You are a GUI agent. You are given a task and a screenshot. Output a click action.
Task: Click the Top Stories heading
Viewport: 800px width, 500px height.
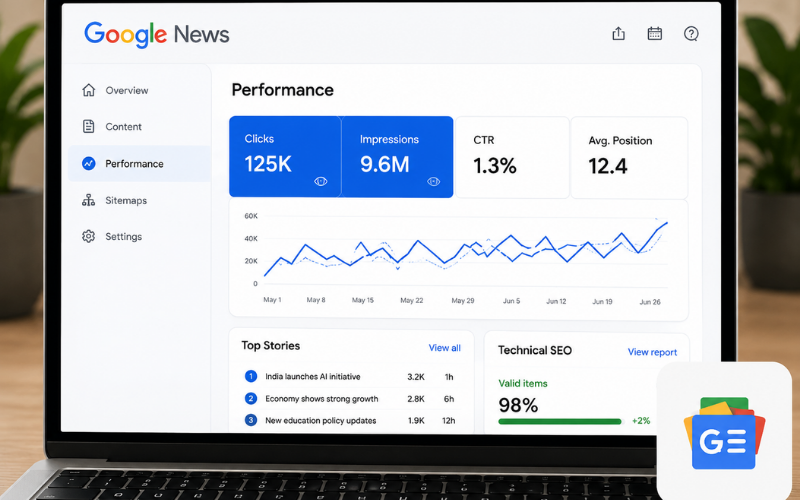270,345
